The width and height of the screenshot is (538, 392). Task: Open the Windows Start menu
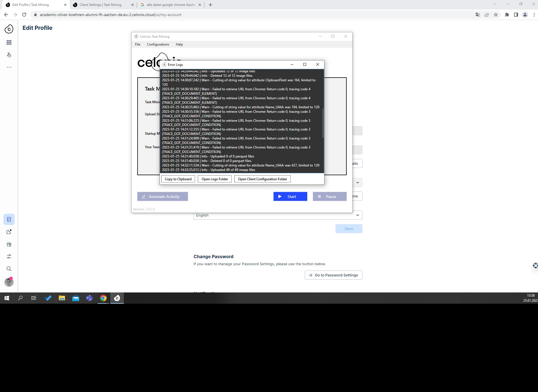[x=7, y=298]
